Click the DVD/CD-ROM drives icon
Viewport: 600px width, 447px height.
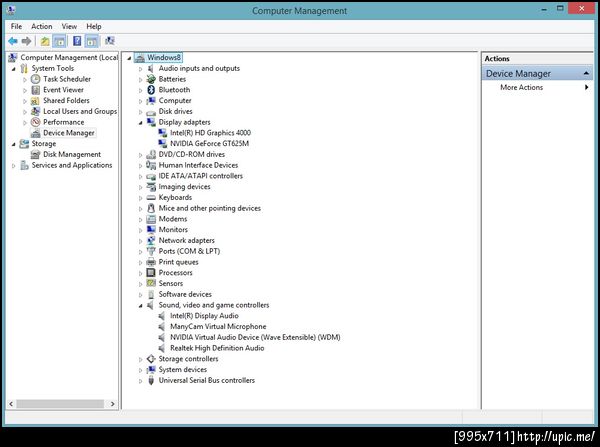point(151,154)
